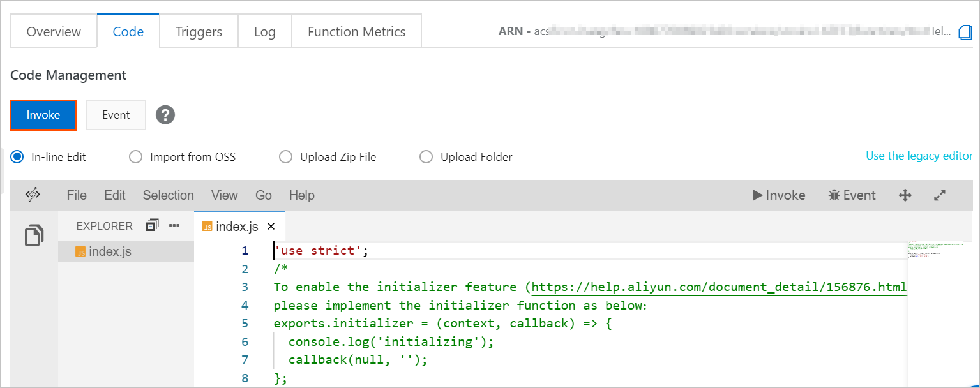Viewport: 980px width, 388px height.
Task: Pick the Upload Folder radio option
Action: coord(426,156)
